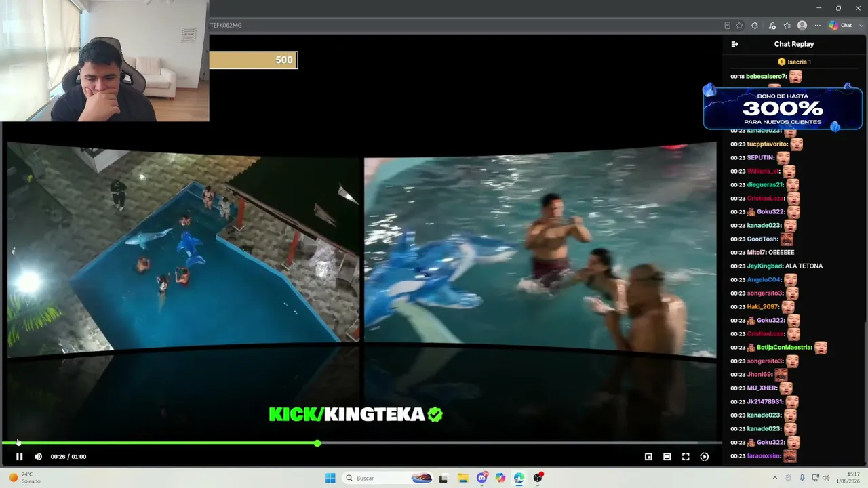
Task: Click the SEPUTIN username in chat
Action: [x=761, y=158]
